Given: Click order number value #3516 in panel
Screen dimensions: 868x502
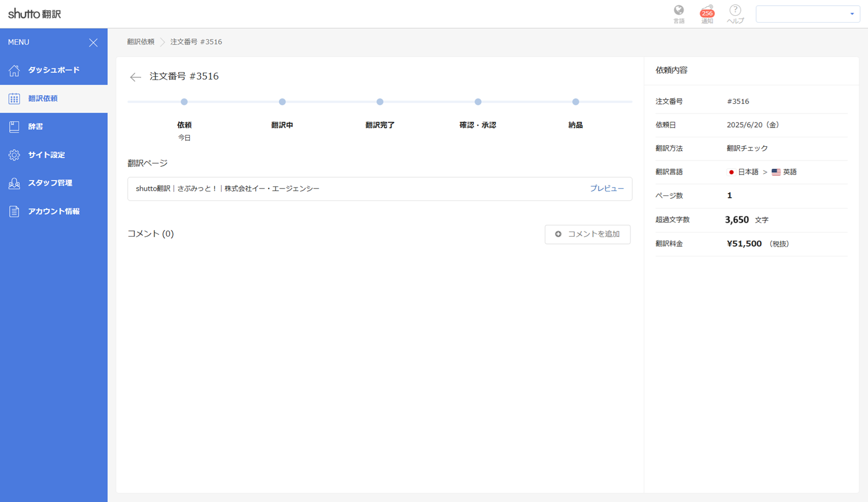Looking at the screenshot, I should click(738, 102).
